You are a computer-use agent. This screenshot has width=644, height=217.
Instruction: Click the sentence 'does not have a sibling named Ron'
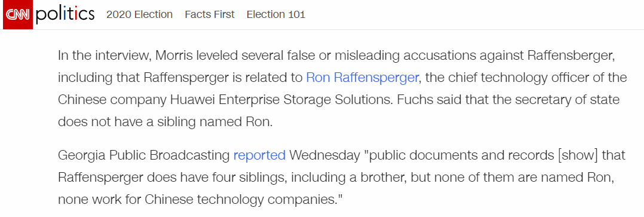(164, 122)
